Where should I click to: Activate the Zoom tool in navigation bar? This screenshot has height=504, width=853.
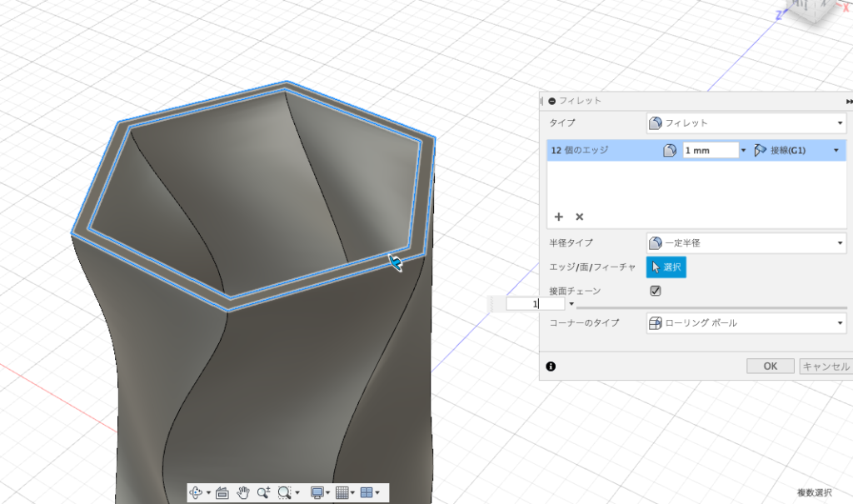click(263, 493)
